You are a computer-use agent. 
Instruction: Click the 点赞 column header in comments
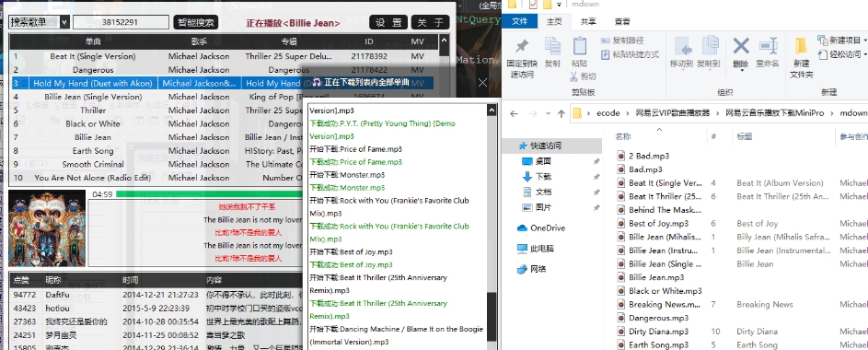point(22,280)
